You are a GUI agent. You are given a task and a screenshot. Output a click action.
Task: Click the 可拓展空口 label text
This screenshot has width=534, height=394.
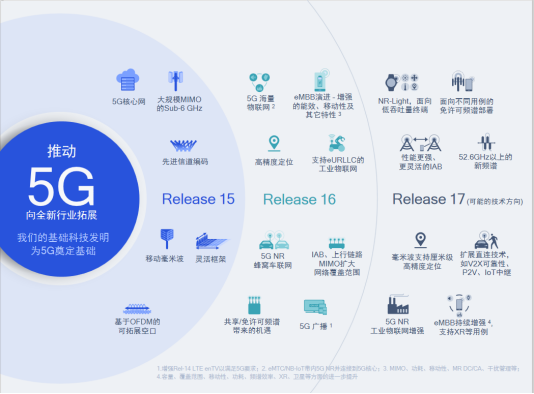137,331
